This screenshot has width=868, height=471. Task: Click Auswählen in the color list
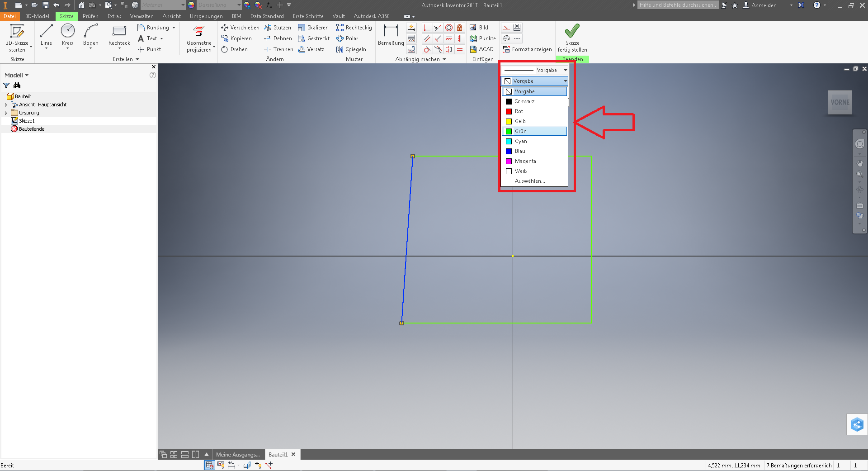point(529,181)
